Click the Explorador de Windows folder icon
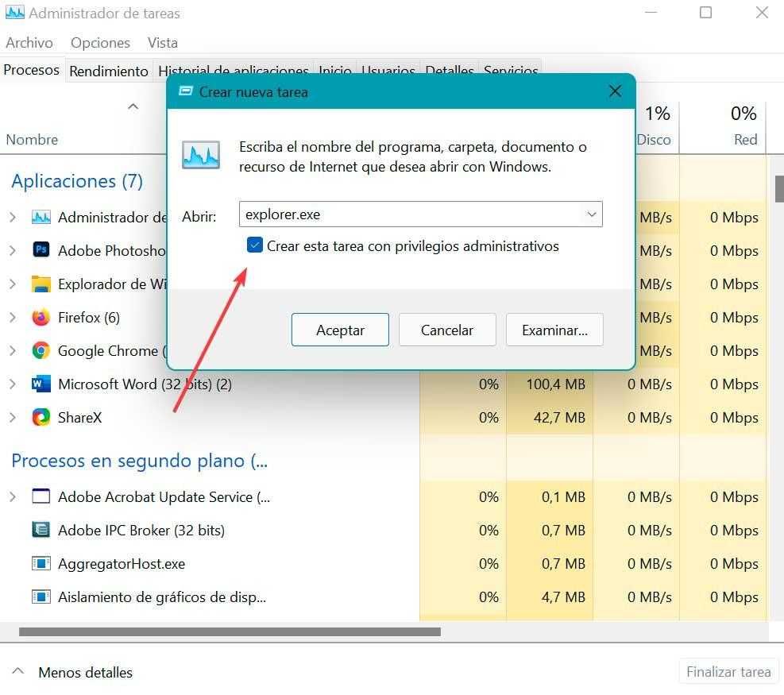 point(41,284)
